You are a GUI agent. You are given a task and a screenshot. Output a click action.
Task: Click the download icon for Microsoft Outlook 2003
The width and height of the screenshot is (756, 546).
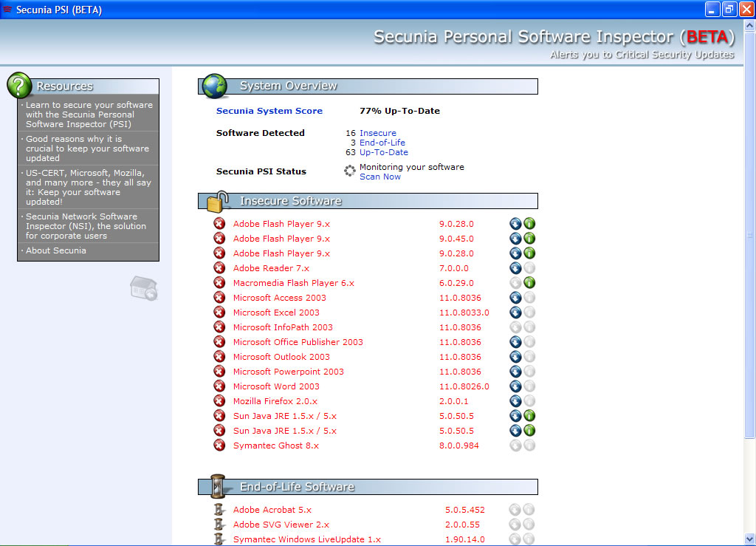pyautogui.click(x=515, y=357)
